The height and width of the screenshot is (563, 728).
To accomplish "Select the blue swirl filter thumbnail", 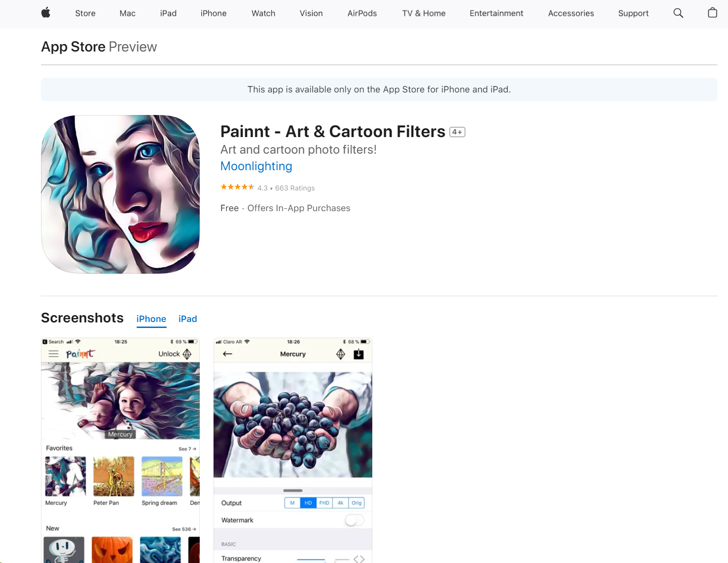I will pos(161,550).
